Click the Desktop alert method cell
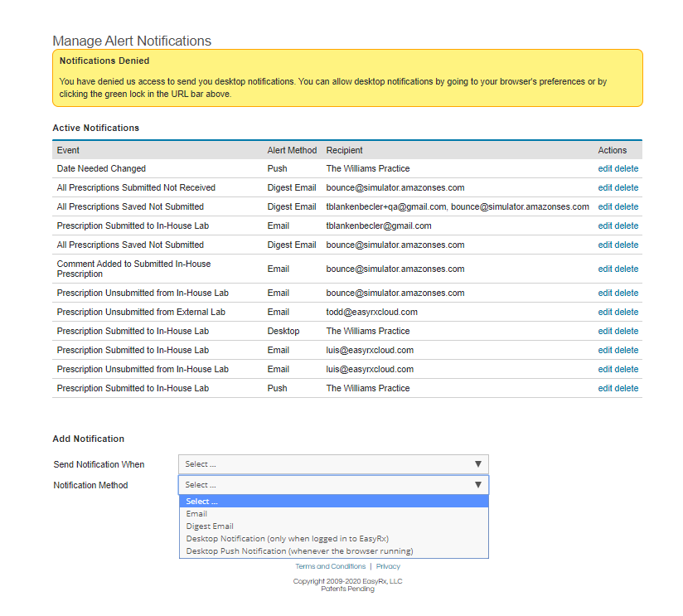The height and width of the screenshot is (616, 683). click(283, 331)
